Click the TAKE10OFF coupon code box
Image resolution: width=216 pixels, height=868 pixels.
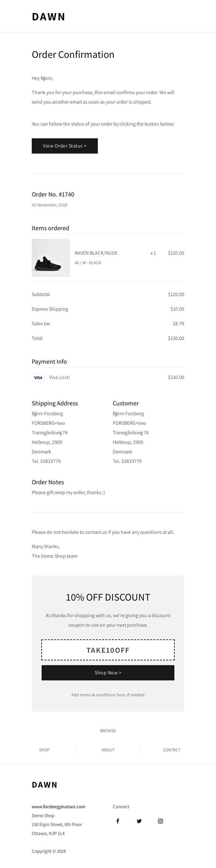pyautogui.click(x=108, y=650)
